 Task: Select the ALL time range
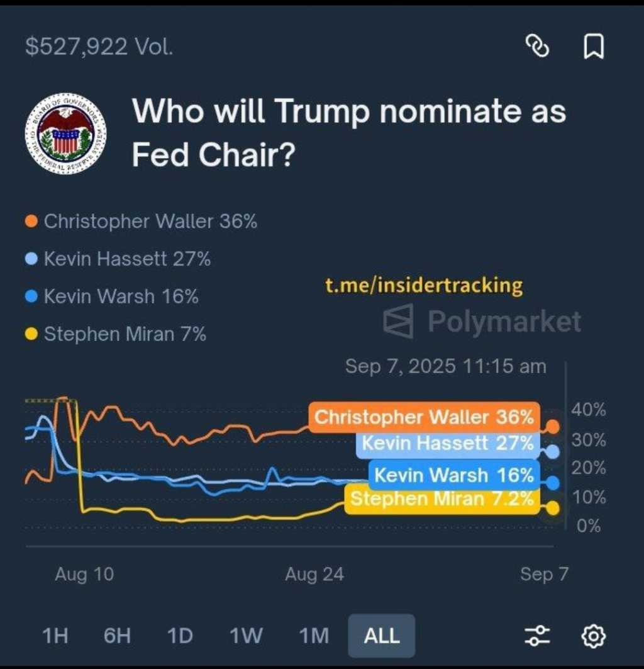tap(382, 636)
